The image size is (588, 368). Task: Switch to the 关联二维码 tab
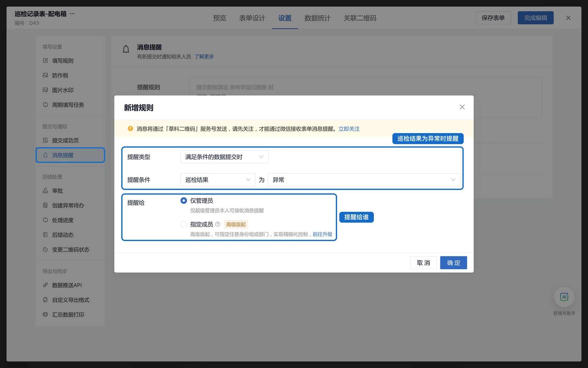pyautogui.click(x=360, y=18)
